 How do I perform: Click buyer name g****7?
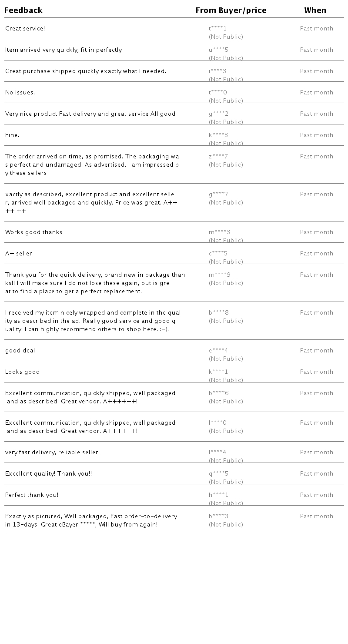pyautogui.click(x=218, y=195)
